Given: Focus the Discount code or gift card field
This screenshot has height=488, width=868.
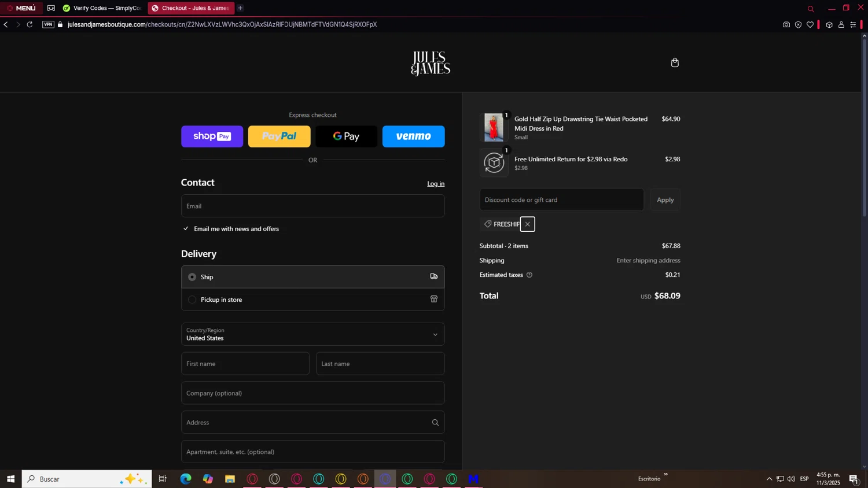Looking at the screenshot, I should 562,199.
